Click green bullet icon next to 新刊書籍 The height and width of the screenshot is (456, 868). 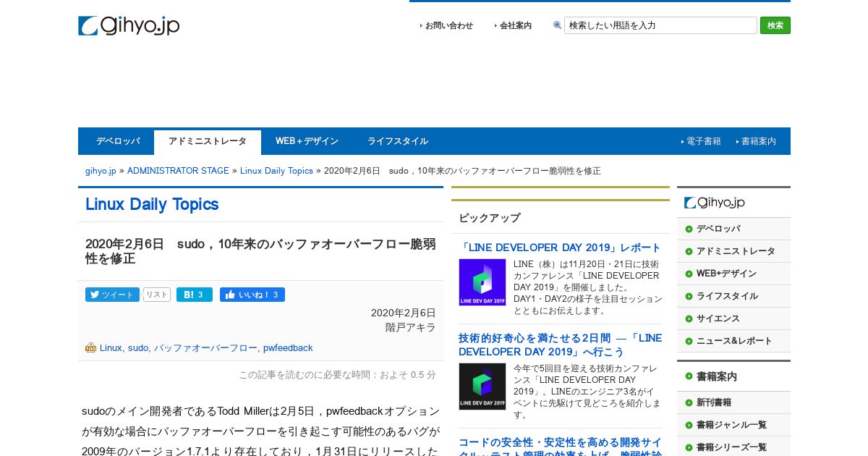click(x=689, y=402)
